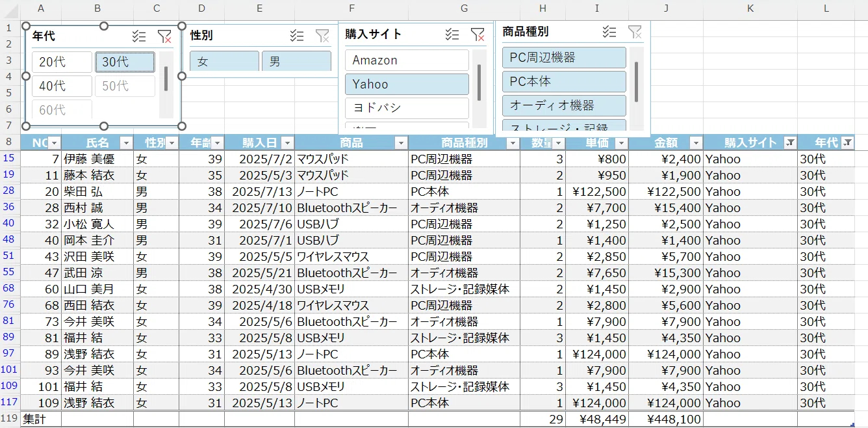Select column G header
The width and height of the screenshot is (868, 428).
point(464,8)
